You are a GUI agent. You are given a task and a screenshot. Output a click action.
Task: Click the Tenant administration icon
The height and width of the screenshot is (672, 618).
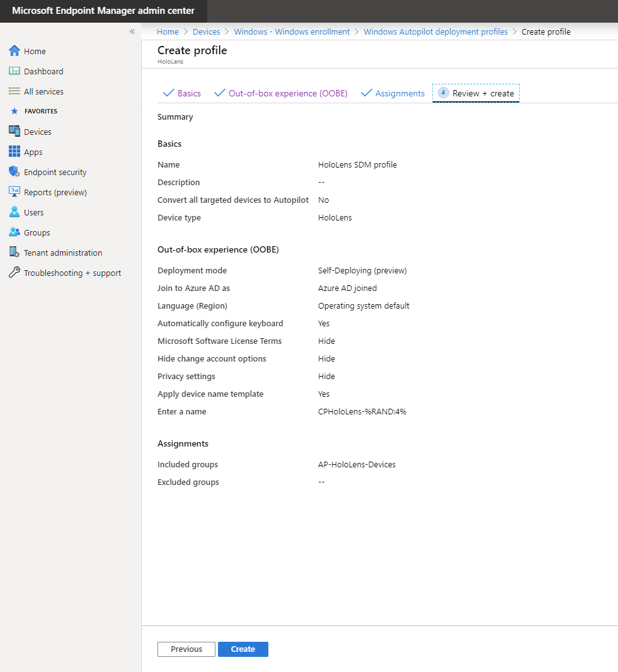(14, 253)
